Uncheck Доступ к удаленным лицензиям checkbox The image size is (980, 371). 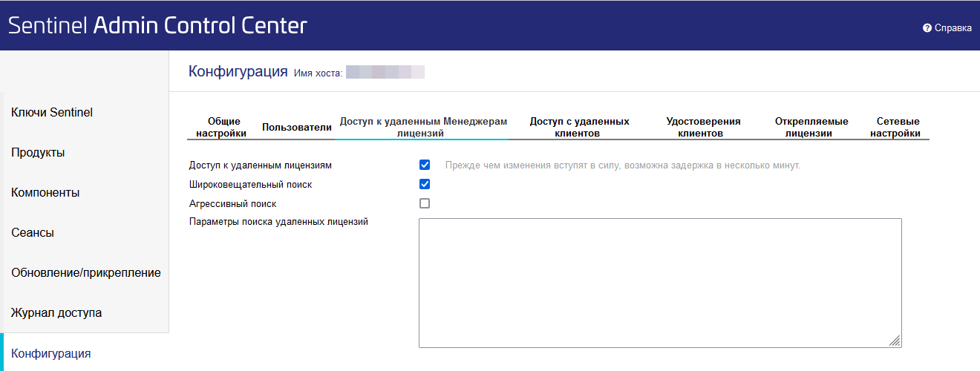(x=425, y=165)
